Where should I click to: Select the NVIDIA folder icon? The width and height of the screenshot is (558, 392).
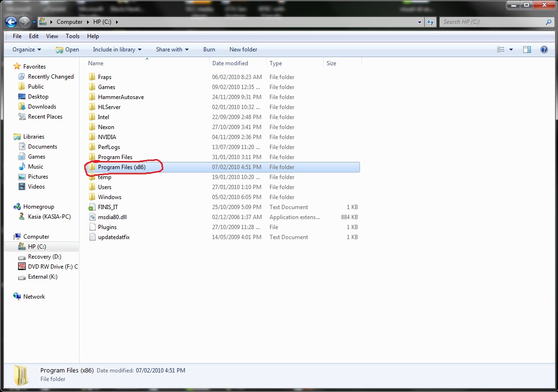click(92, 137)
